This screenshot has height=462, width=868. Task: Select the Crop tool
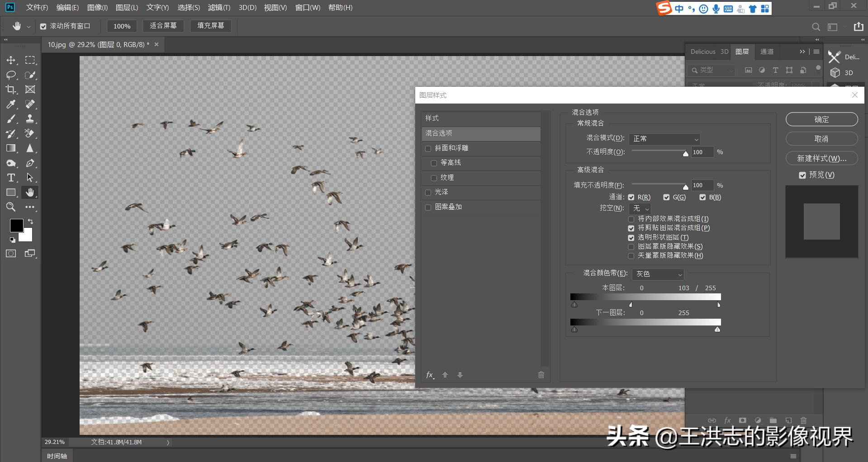click(11, 89)
